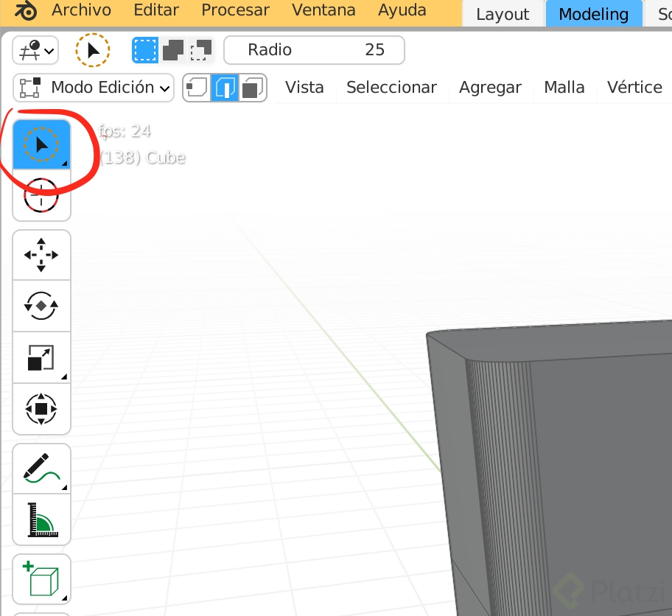
Task: Switch to the Layout workspace tab
Action: point(503,13)
